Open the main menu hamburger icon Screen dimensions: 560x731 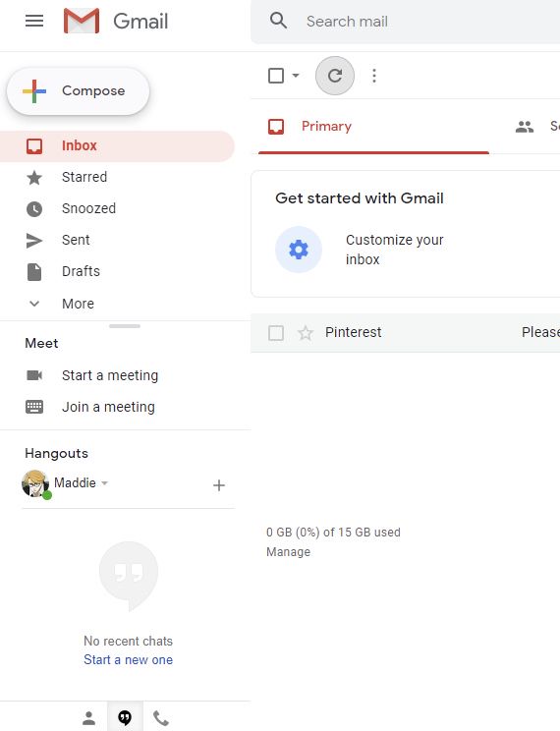click(x=34, y=21)
